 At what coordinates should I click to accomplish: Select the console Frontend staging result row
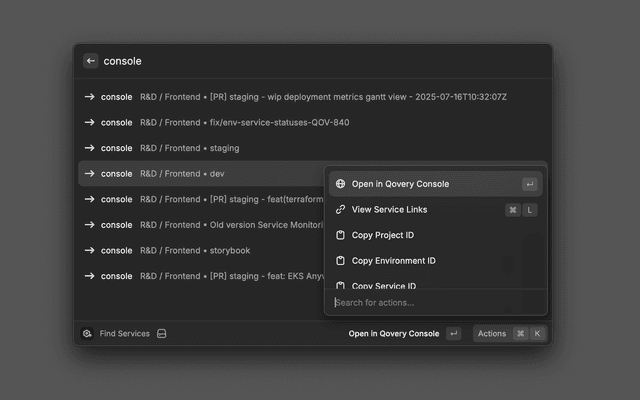tap(200, 148)
